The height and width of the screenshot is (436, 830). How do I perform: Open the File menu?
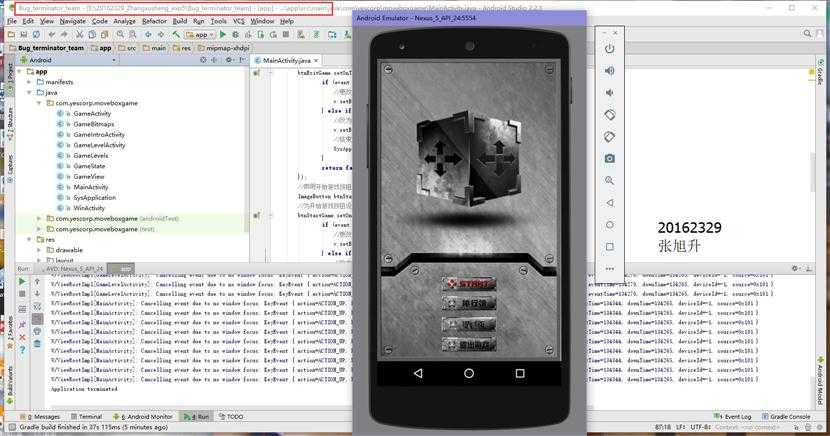[x=12, y=21]
